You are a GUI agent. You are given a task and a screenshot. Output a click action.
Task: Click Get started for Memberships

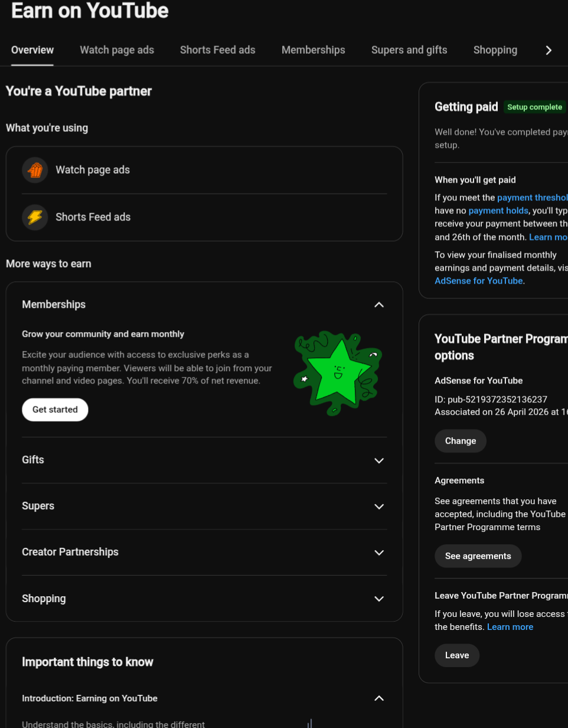[55, 409]
